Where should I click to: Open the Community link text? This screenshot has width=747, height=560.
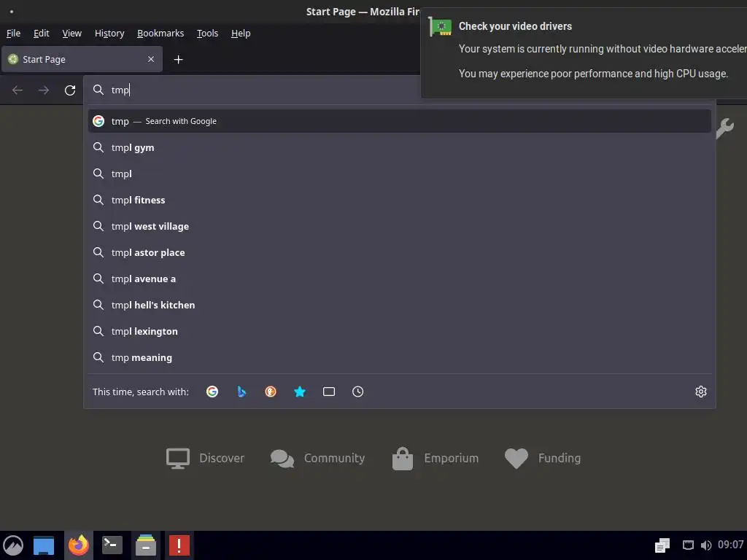click(x=334, y=458)
